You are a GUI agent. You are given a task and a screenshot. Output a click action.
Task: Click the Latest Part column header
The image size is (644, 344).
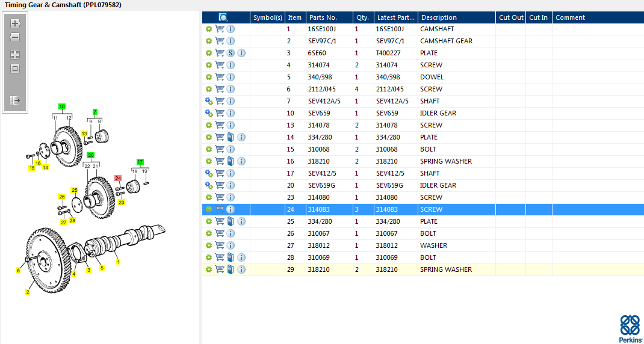(396, 17)
